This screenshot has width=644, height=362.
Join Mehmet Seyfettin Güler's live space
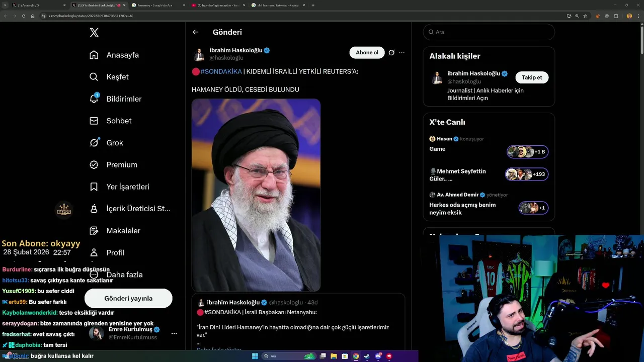[489, 174]
